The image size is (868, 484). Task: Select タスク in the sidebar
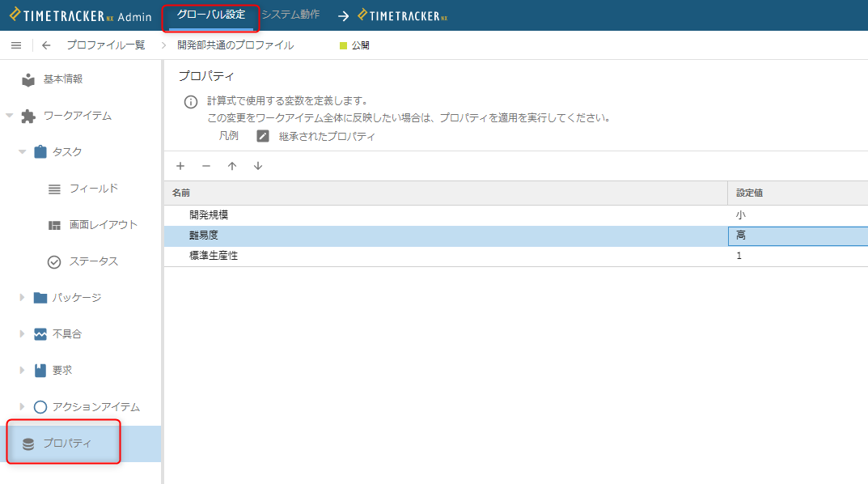[67, 151]
